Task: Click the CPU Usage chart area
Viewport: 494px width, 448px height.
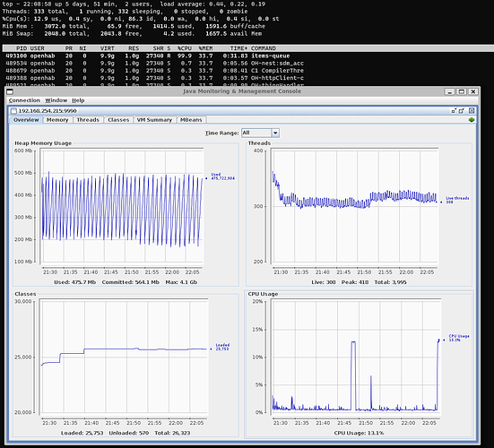Action: (356, 357)
